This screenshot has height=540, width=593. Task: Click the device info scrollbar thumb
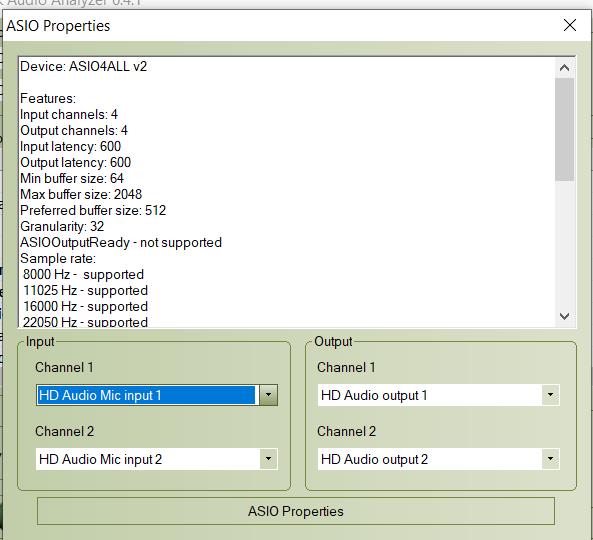[x=564, y=129]
